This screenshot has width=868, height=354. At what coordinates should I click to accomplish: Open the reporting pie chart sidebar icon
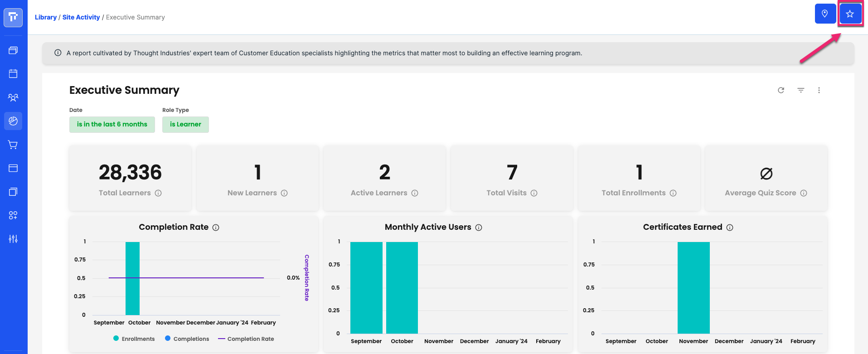pyautogui.click(x=13, y=121)
